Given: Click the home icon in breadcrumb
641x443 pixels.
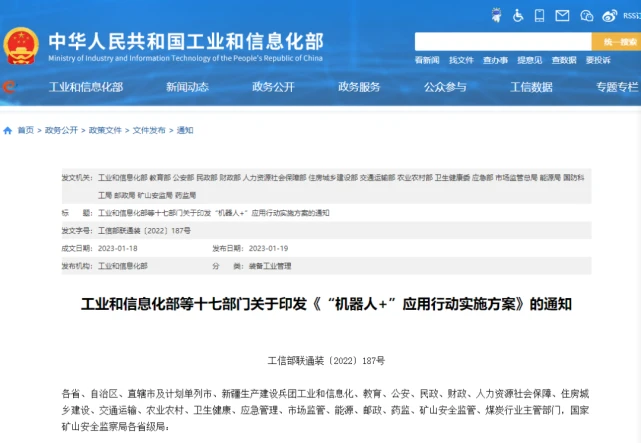Looking at the screenshot, I should (8, 130).
